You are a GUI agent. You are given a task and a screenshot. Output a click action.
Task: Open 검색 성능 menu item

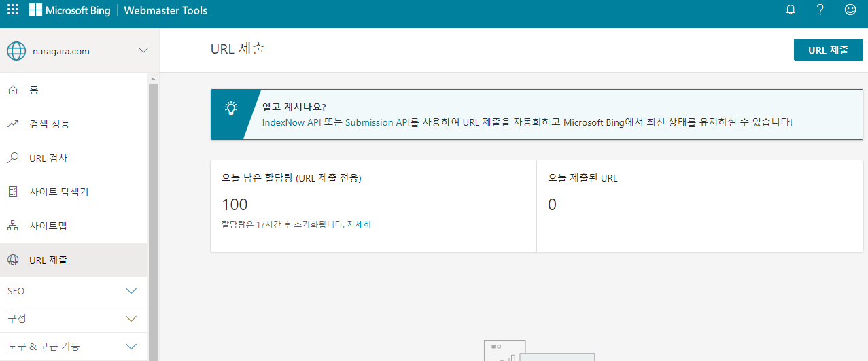[73, 124]
